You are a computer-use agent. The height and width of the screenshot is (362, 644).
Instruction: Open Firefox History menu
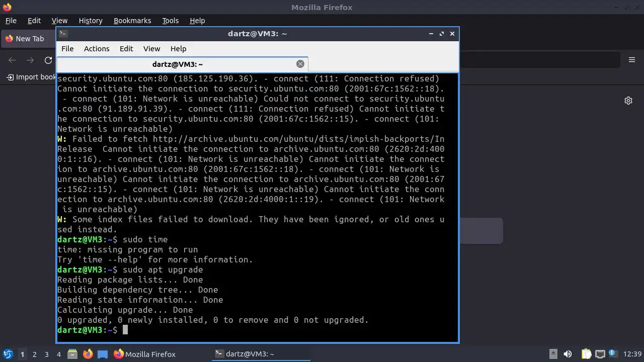click(91, 21)
